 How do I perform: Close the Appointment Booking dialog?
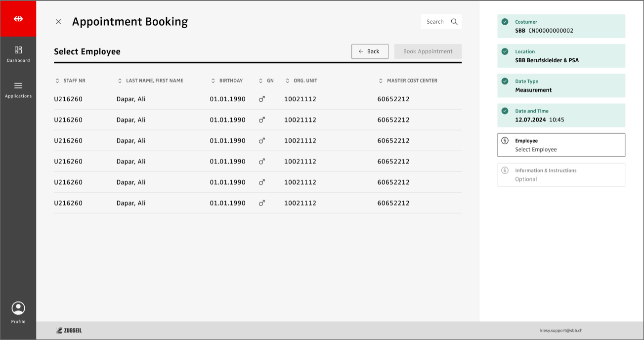pyautogui.click(x=58, y=22)
